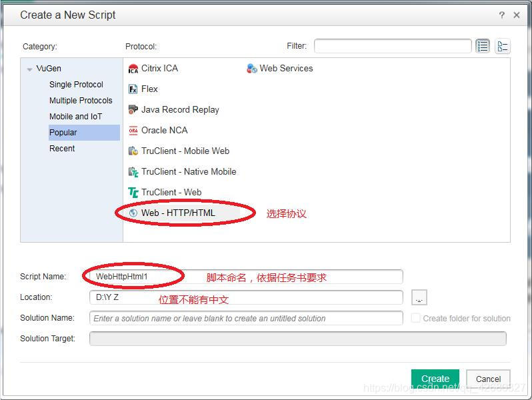Select the TruClient - Mobile Web text
Screen dimensions: 532x400
[185, 151]
